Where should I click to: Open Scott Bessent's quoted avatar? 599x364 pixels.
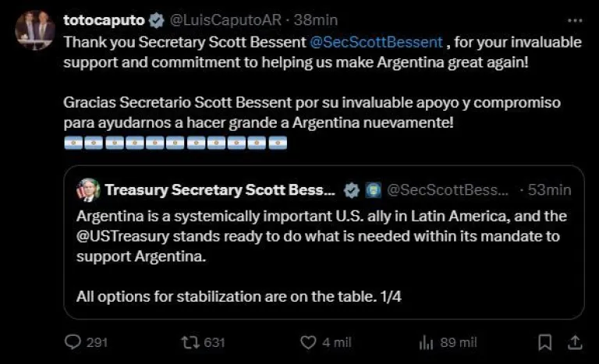tap(87, 189)
